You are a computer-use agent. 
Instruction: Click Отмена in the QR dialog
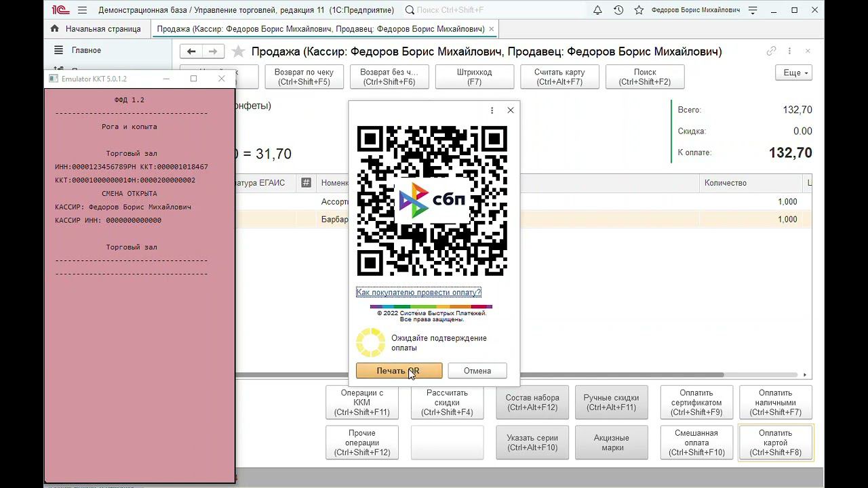[x=477, y=371]
